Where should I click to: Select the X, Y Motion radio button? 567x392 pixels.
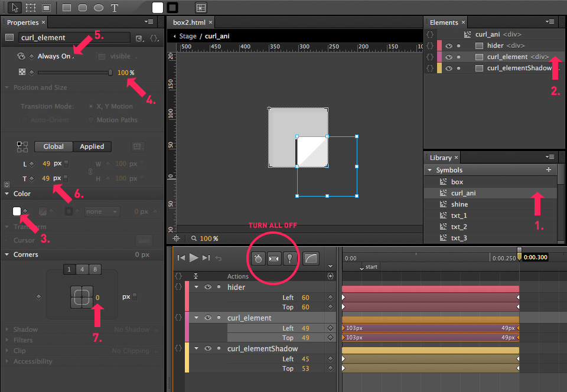[x=91, y=107]
